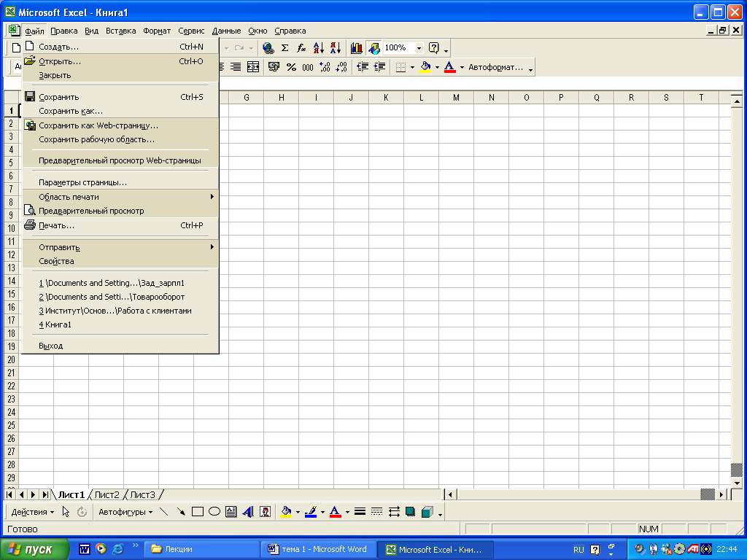Select the Arrow drawing tool
The width and height of the screenshot is (747, 560).
tap(181, 512)
